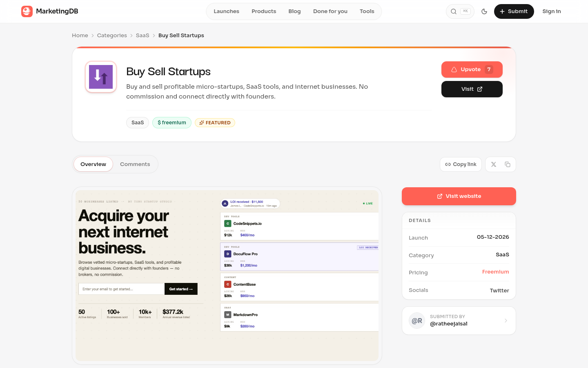Click the Buy Sell Startups heading

click(168, 72)
